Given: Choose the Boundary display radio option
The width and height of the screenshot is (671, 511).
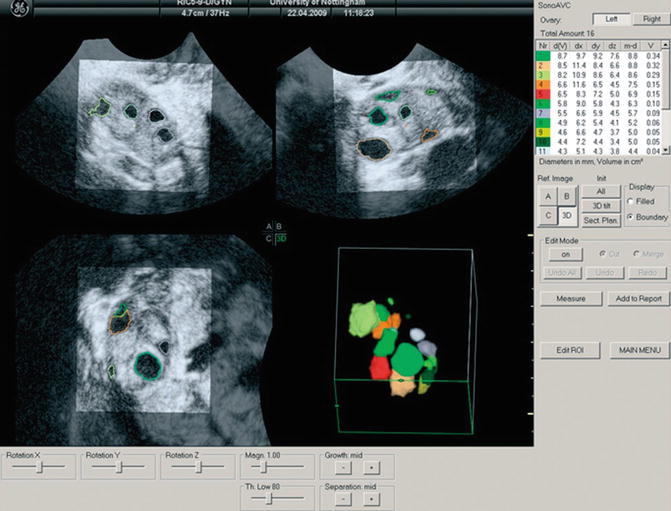Looking at the screenshot, I should [x=632, y=216].
